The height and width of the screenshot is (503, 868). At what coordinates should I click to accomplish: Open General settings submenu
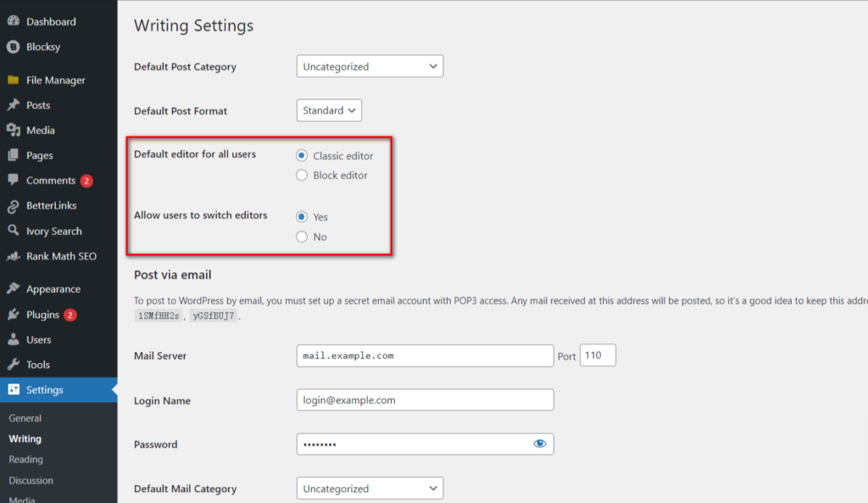[25, 418]
